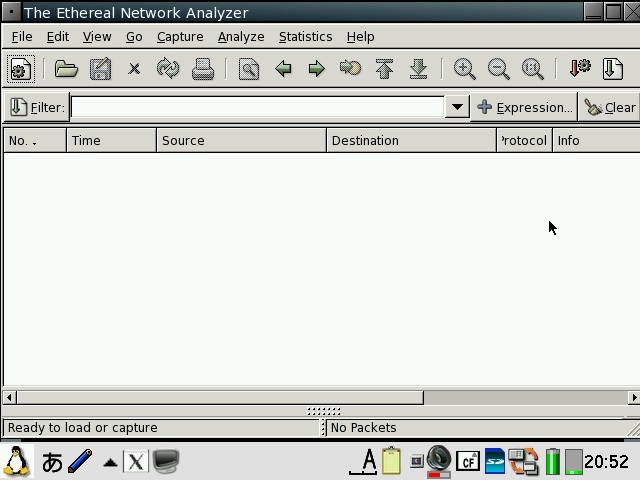Open the Capture menu

coord(180,36)
